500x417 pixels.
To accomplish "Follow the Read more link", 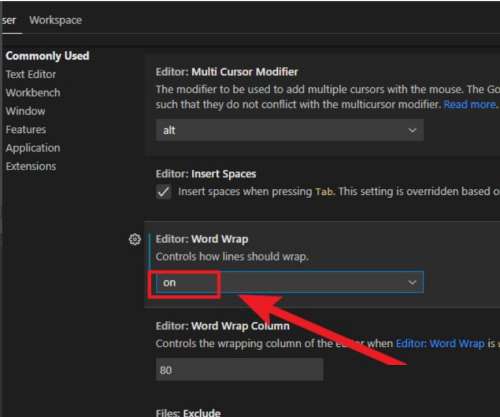I will [x=470, y=105].
